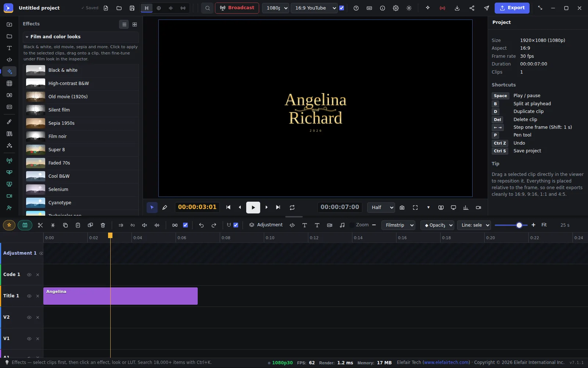Click the fullscreen viewer icon

(x=415, y=208)
